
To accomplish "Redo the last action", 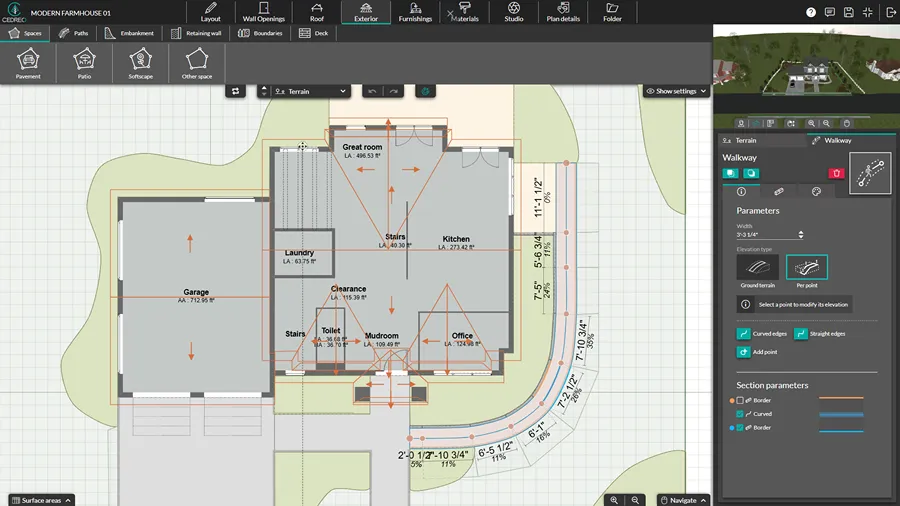I will coord(393,91).
